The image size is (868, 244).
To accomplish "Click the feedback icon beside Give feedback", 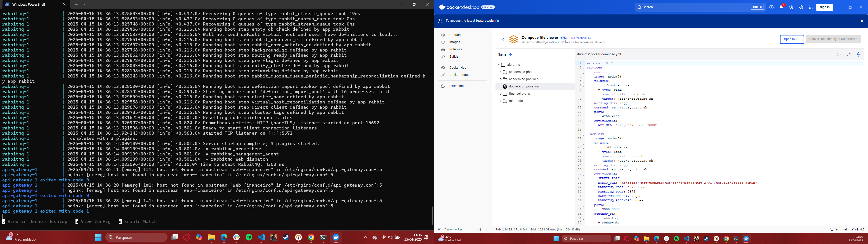I will (x=589, y=38).
